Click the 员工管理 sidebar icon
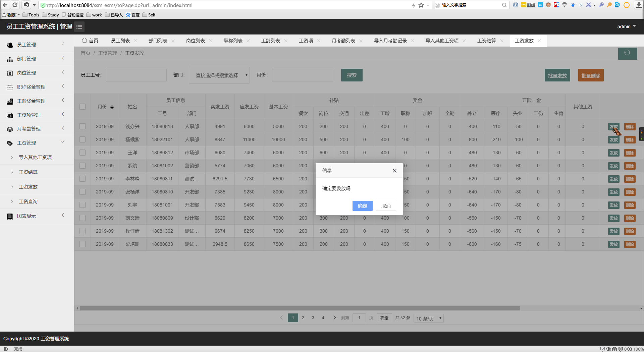644x352 pixels. [x=10, y=45]
